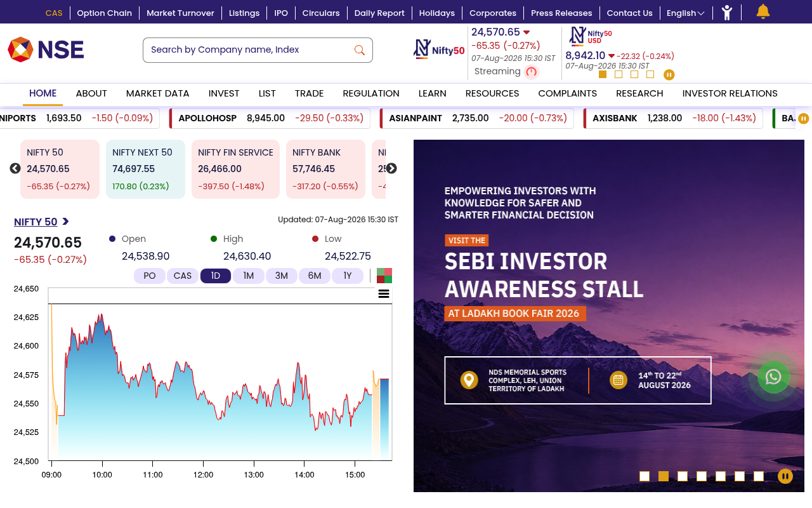
Task: Pause the scrolling stock ticker
Action: click(804, 119)
